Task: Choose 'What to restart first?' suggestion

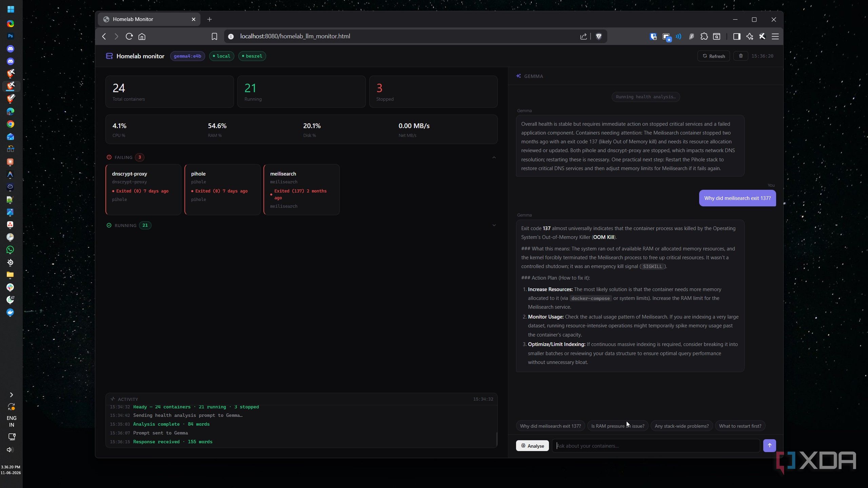Action: coord(740,426)
